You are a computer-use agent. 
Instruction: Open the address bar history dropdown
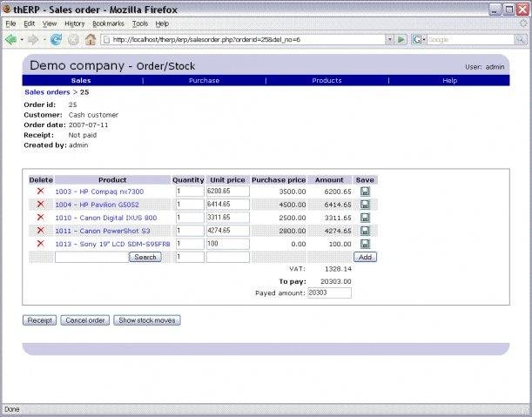(390, 40)
